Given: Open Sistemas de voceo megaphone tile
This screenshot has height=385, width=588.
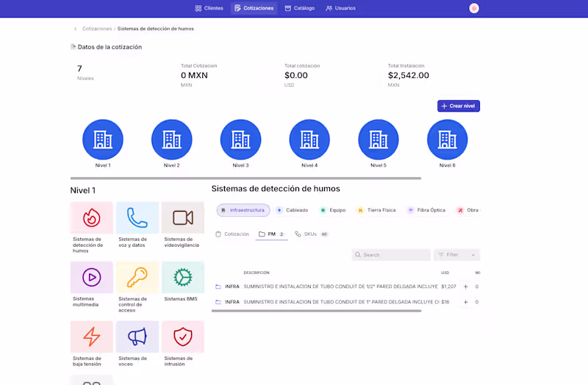Looking at the screenshot, I should pyautogui.click(x=137, y=337).
